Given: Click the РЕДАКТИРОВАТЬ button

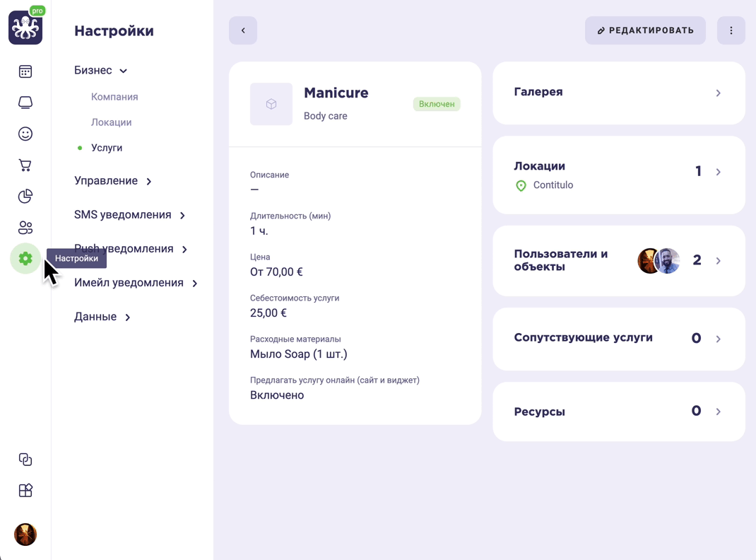Looking at the screenshot, I should pyautogui.click(x=645, y=30).
